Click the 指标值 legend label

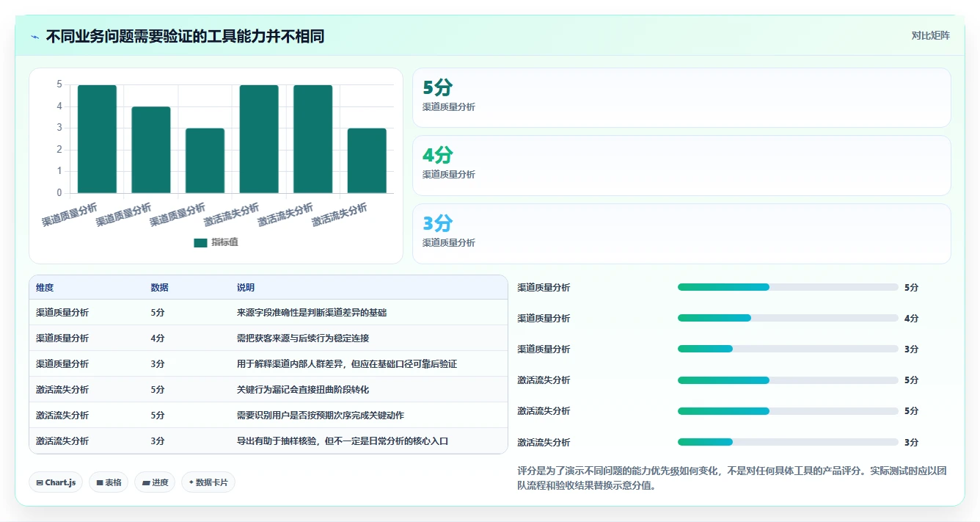[x=225, y=242]
